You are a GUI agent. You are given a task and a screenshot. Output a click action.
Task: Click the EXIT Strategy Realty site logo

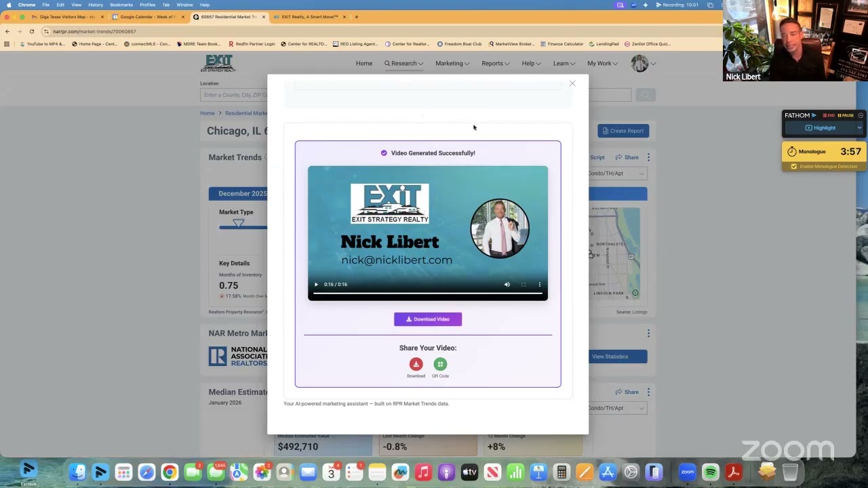[218, 63]
